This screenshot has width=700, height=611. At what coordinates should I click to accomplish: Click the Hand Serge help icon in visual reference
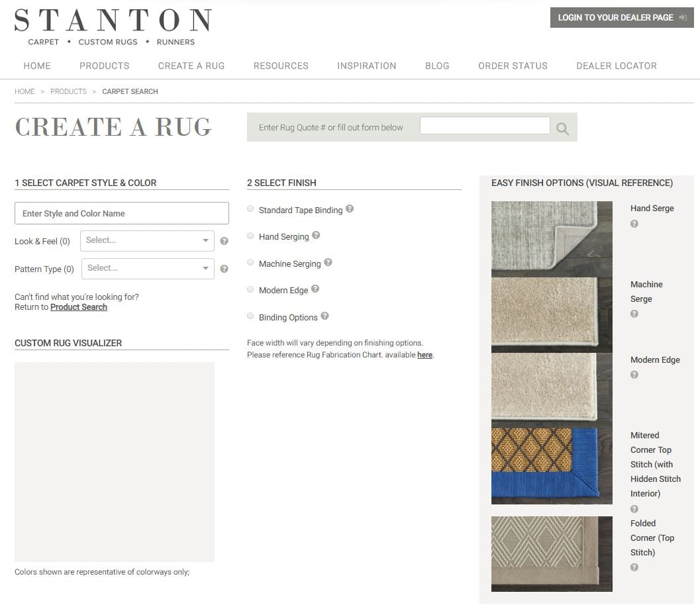point(634,223)
